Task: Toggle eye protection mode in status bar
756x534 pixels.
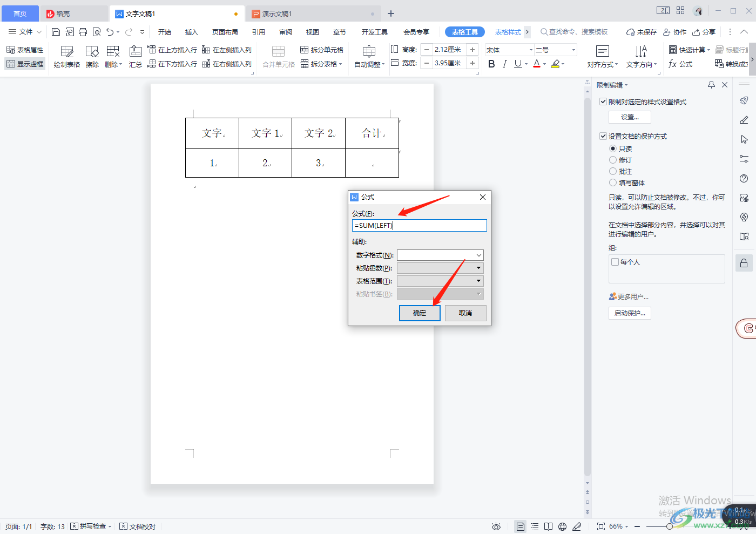Action: 496,526
